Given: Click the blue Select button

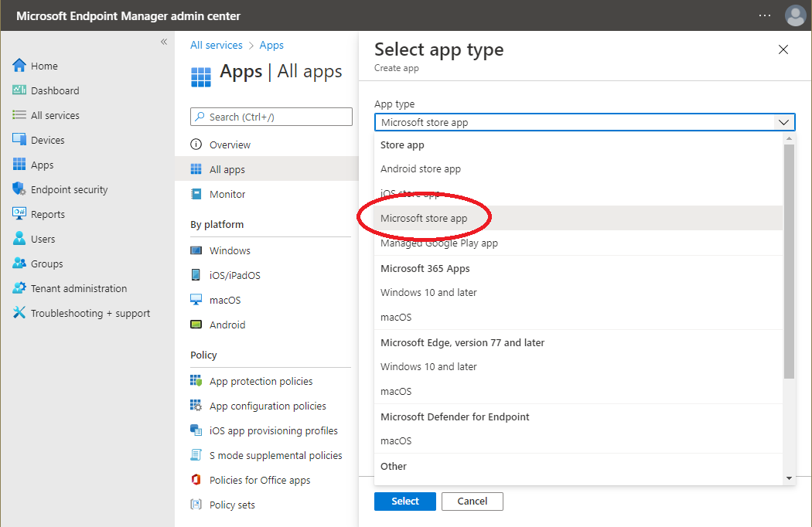Looking at the screenshot, I should [x=405, y=501].
